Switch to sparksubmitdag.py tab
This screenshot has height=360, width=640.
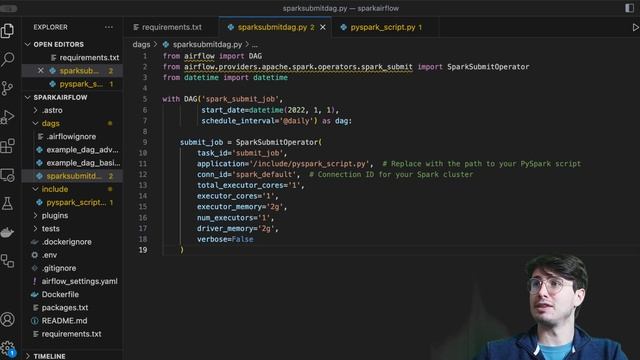[x=276, y=27]
